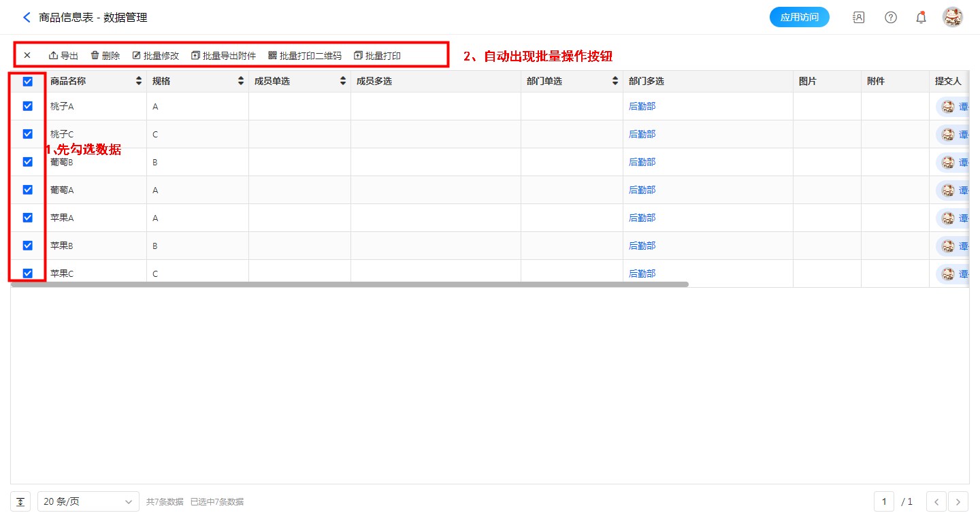980x515 pixels.
Task: Uncheck the select-all header checkbox
Action: 28,82
